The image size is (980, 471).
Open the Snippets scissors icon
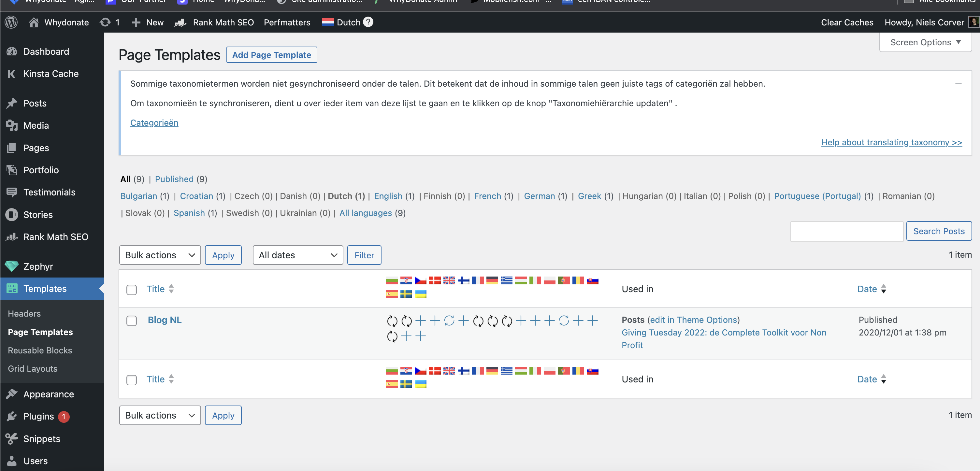[x=12, y=438]
